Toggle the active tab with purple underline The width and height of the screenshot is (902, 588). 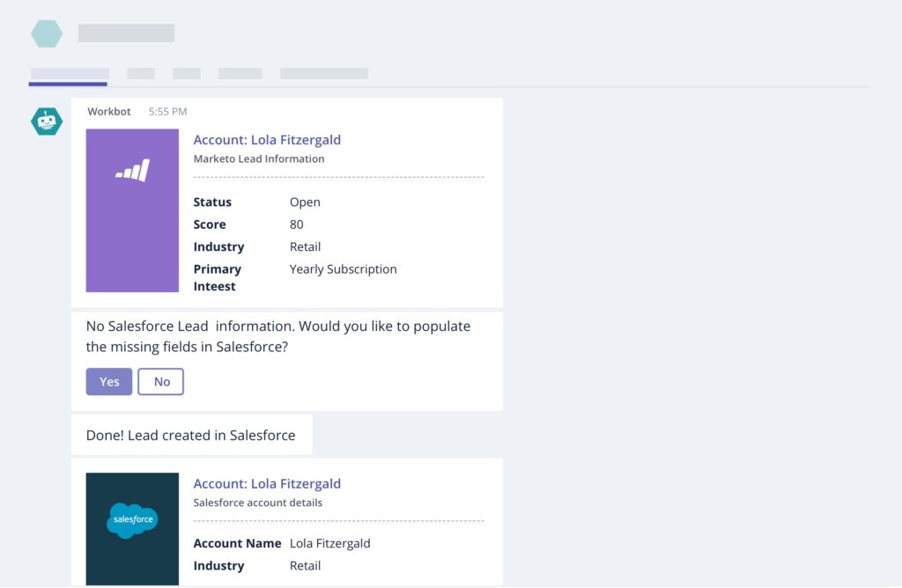click(x=68, y=74)
